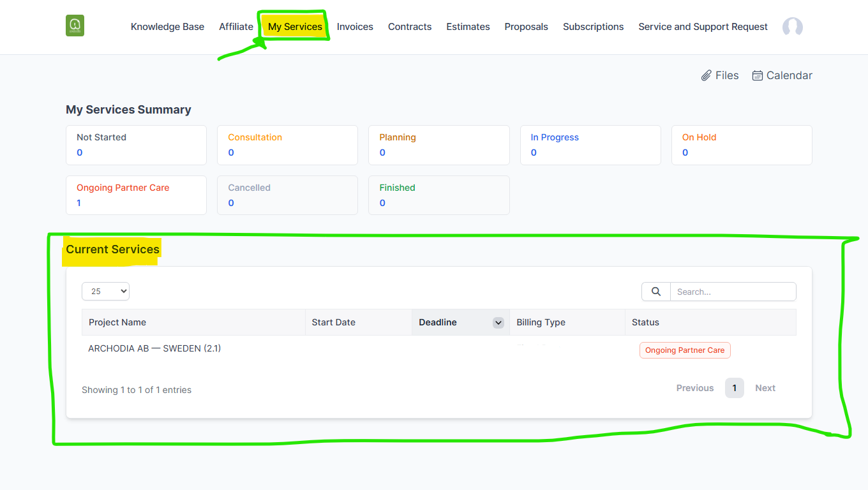Click the Previous pagination button

tap(694, 388)
